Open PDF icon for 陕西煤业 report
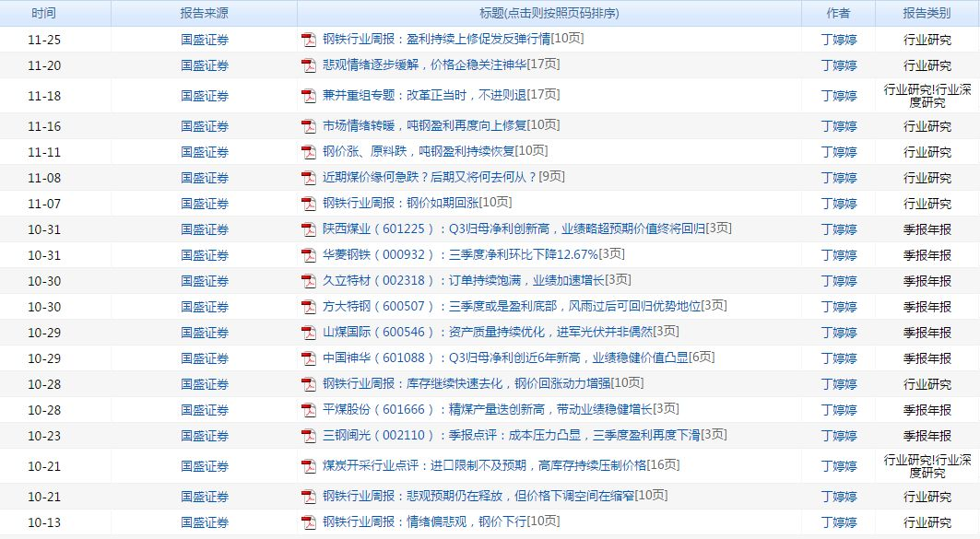Image resolution: width=980 pixels, height=539 pixels. coord(309,229)
